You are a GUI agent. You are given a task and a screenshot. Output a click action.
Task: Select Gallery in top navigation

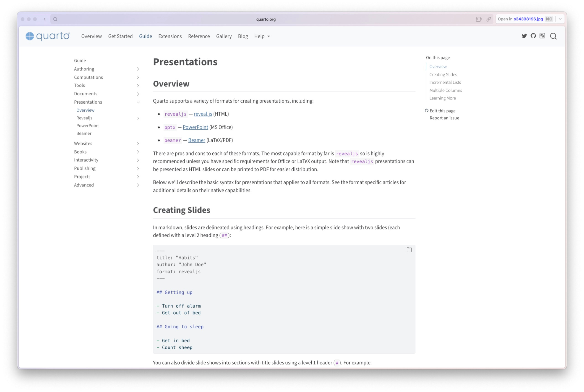pyautogui.click(x=224, y=36)
